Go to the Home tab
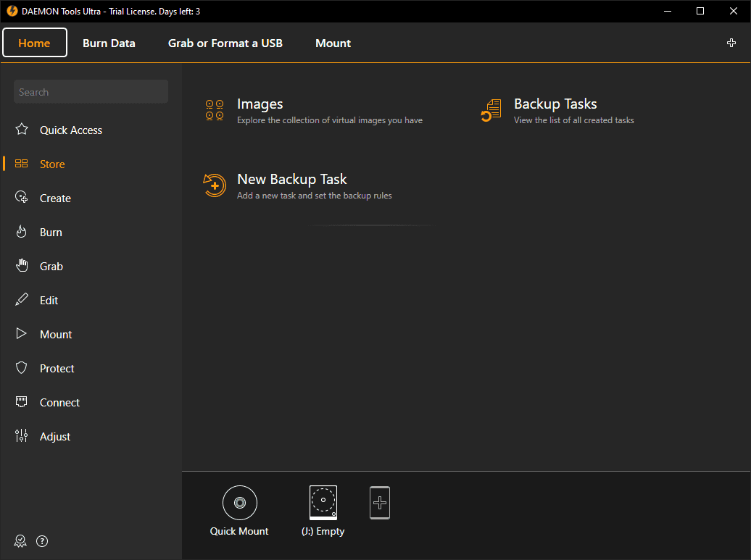This screenshot has width=751, height=560. pos(35,43)
